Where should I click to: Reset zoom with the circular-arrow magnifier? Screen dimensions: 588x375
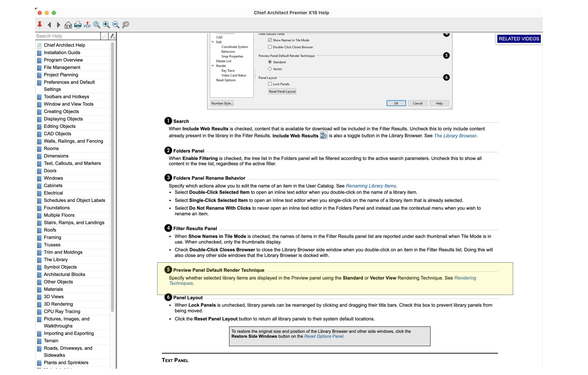click(x=97, y=25)
